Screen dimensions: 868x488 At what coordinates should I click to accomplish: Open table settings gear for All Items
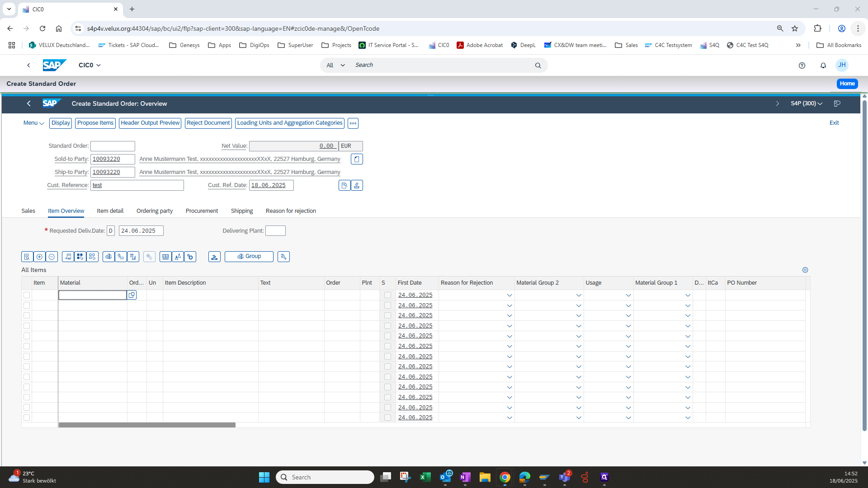[805, 270]
